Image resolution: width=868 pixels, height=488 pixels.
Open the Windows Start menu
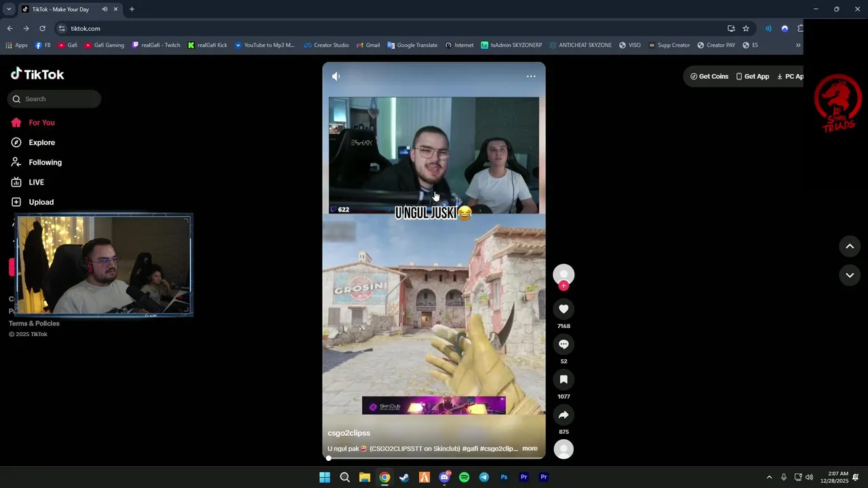pyautogui.click(x=325, y=477)
